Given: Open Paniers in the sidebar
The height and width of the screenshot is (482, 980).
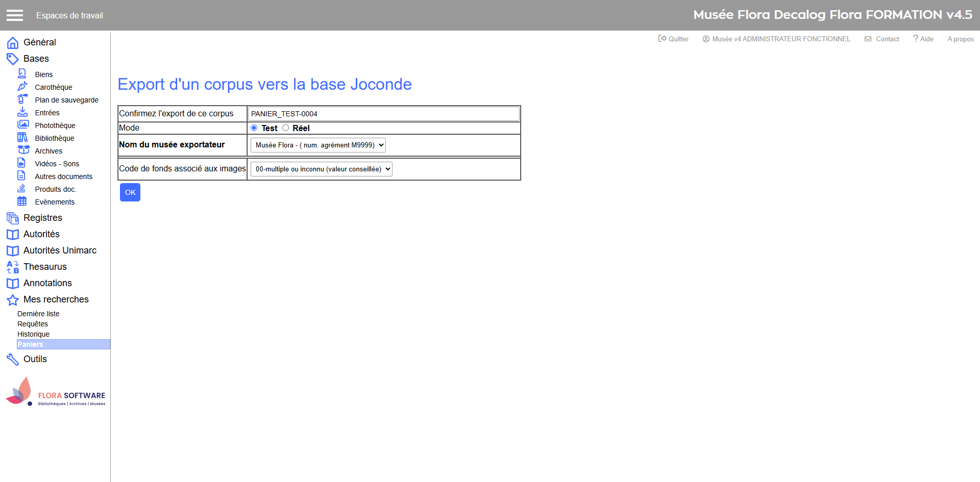Looking at the screenshot, I should click(x=31, y=344).
